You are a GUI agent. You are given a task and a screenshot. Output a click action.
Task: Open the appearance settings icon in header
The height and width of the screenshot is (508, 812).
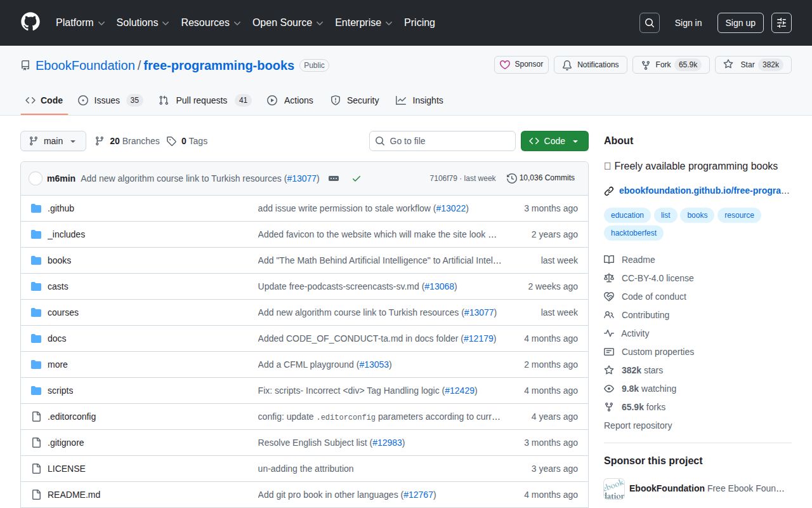tap(781, 23)
